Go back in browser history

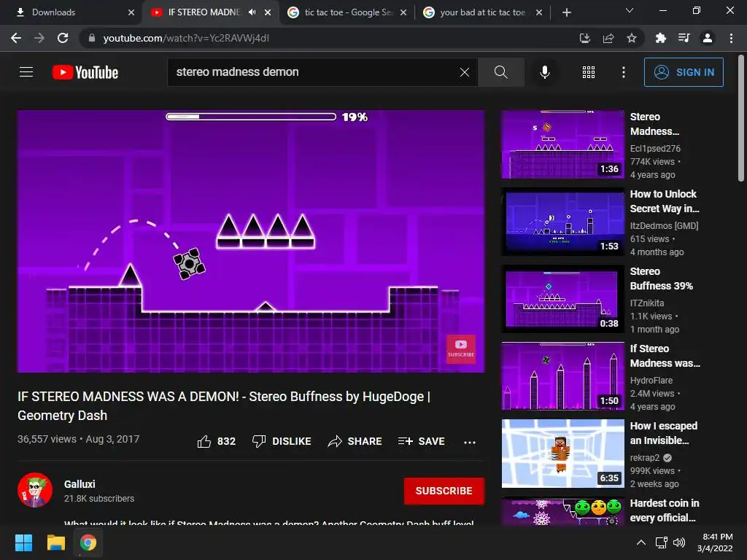click(16, 38)
